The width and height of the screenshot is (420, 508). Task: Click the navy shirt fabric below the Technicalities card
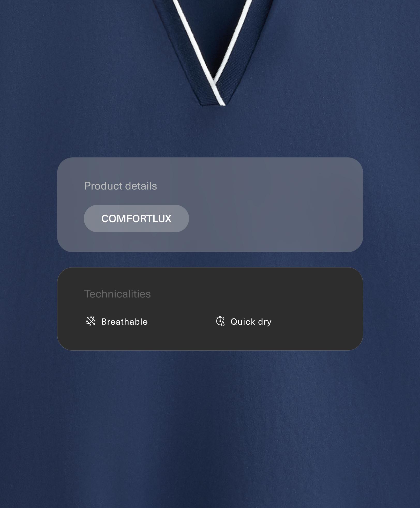(210, 427)
